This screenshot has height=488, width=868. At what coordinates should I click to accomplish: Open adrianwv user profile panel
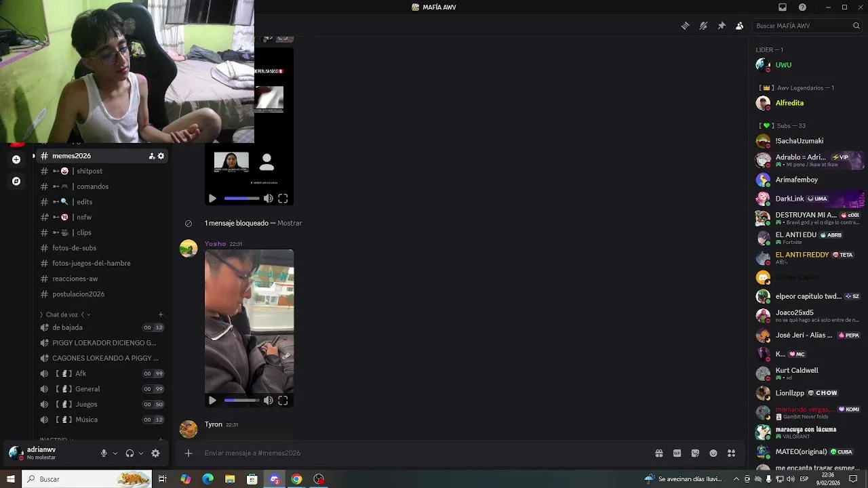pos(41,453)
